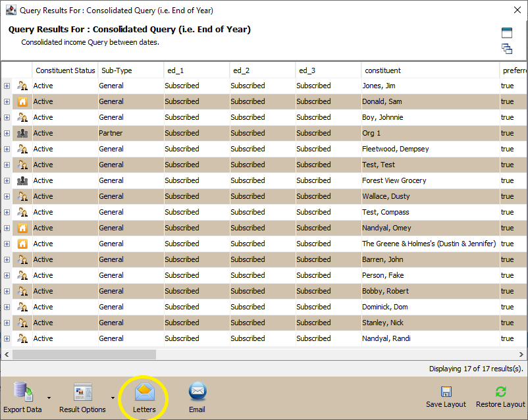Viewport: 528px width, 420px height.
Task: Click the individual icon for Boy, Johnnie
Action: tap(22, 118)
